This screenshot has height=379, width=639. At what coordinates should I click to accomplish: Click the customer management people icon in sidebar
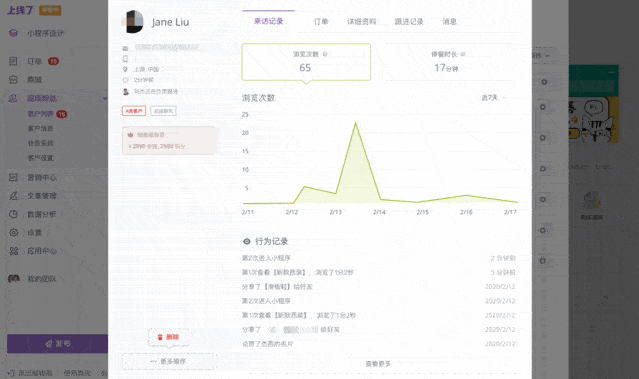(13, 98)
